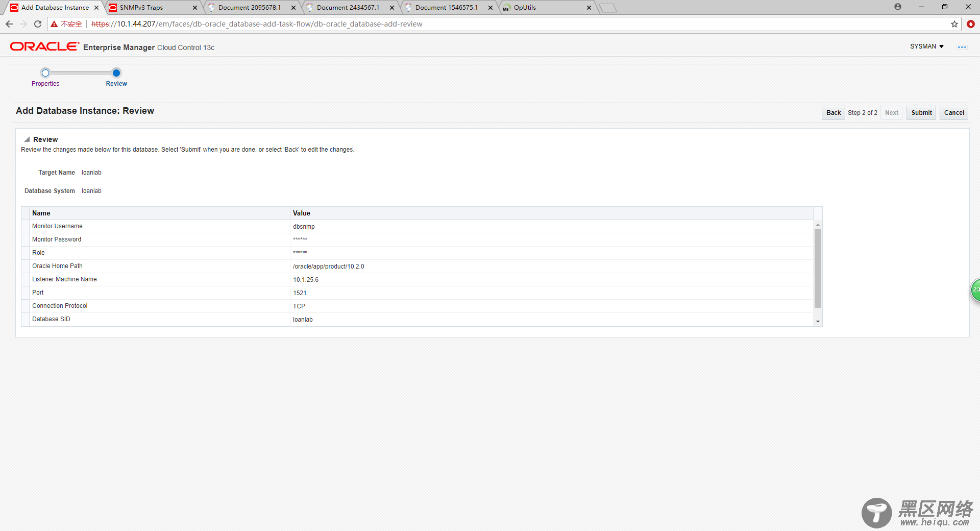The image size is (980, 531).
Task: Select the Oracle Home Path row
Action: click(418, 267)
